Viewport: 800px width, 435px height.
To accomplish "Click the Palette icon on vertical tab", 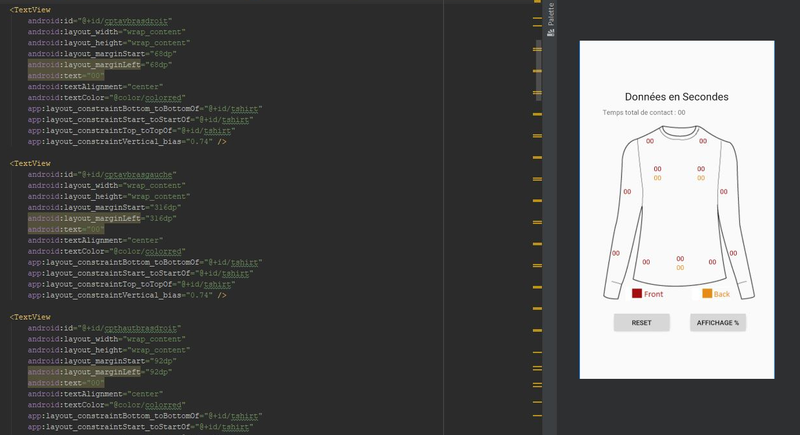I will 549,35.
